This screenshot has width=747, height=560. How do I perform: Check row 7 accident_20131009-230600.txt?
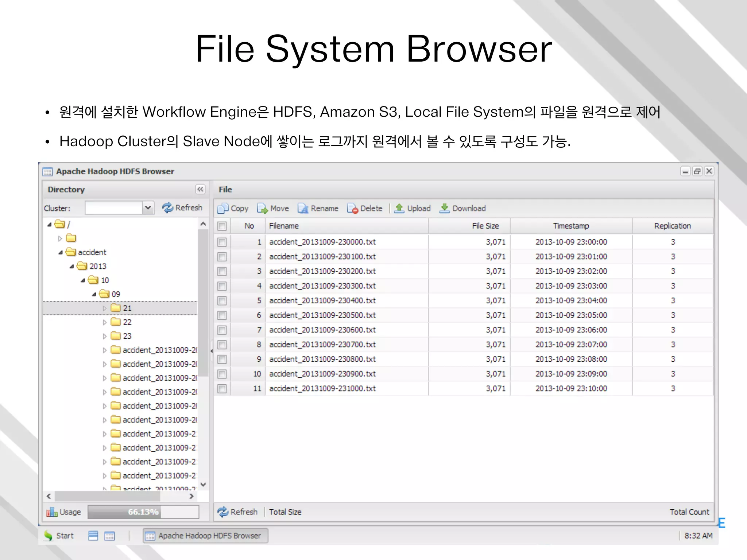tap(222, 330)
